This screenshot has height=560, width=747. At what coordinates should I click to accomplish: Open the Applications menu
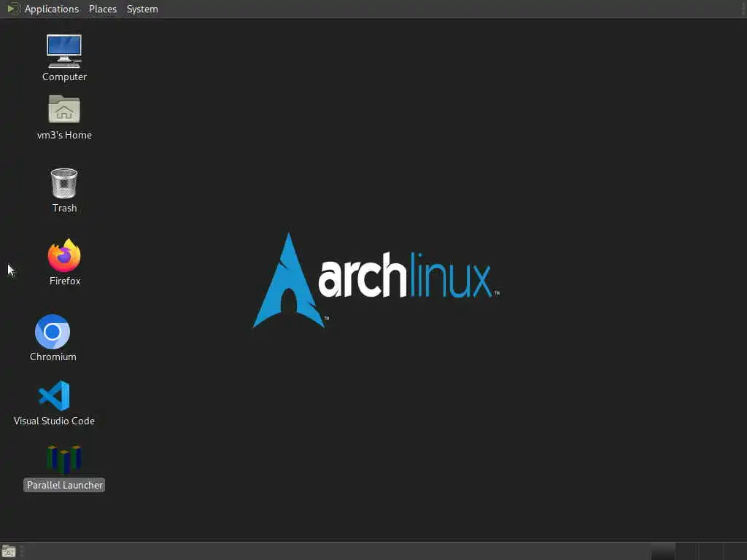52,9
